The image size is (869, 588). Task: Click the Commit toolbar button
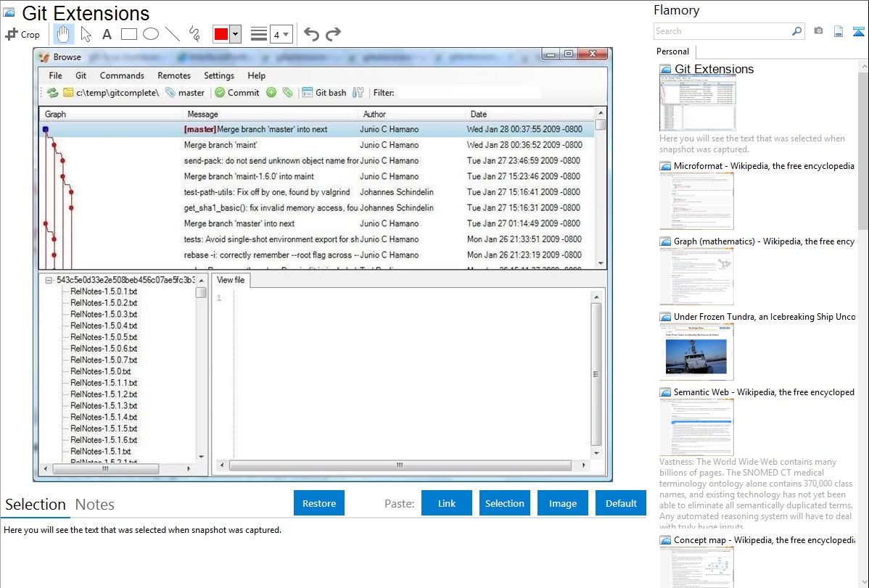click(237, 93)
